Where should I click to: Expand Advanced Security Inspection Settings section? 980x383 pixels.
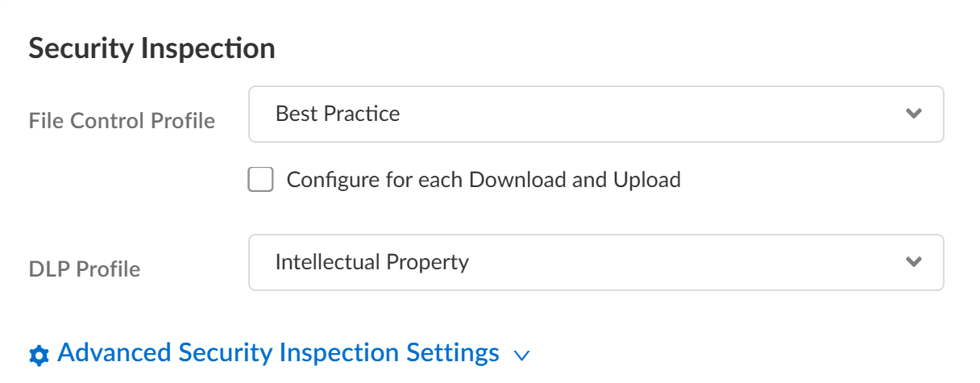click(279, 353)
